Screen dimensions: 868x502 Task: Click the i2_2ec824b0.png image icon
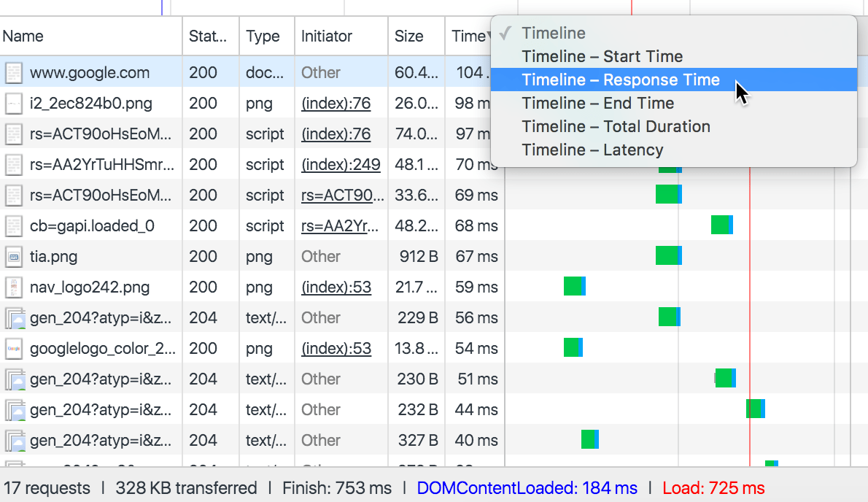tap(14, 104)
